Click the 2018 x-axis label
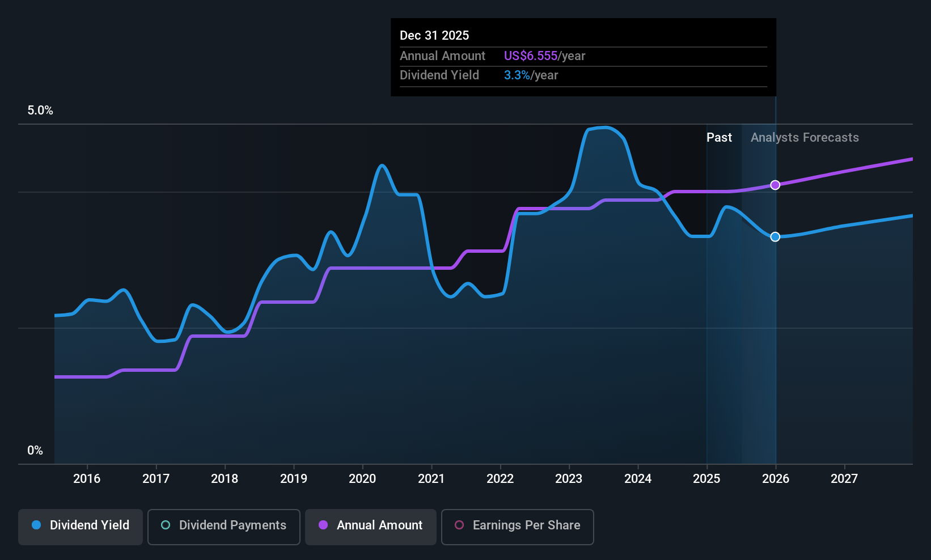Image resolution: width=931 pixels, height=560 pixels. [x=225, y=479]
